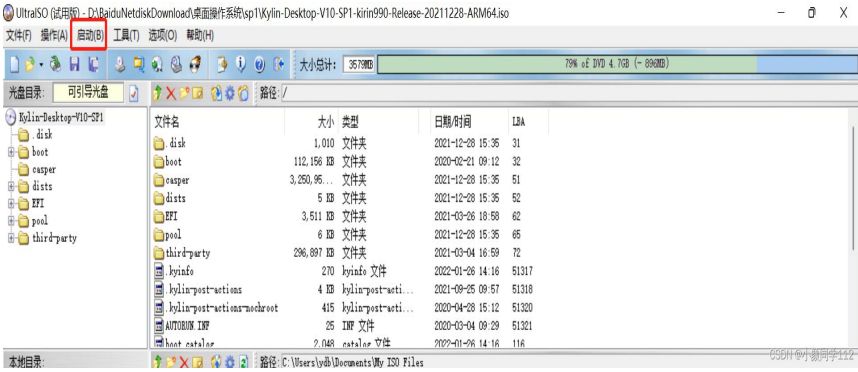Click the red X delete icon
Image resolution: width=858 pixels, height=372 pixels.
click(x=171, y=94)
